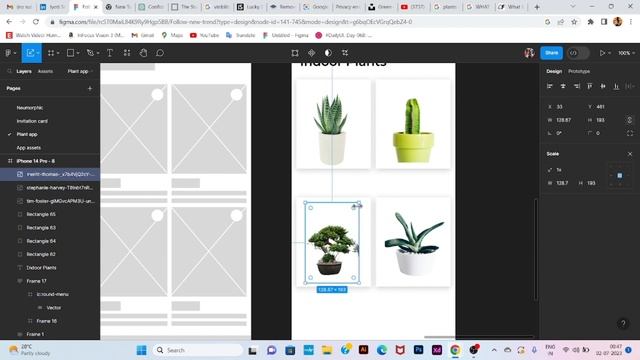Click the Create component icon
The image size is (640, 360).
click(x=311, y=53)
